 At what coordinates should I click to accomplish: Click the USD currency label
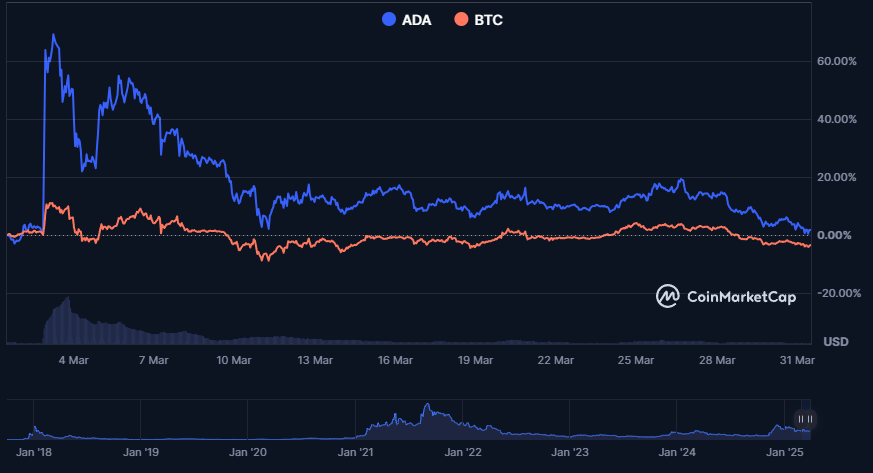point(836,342)
